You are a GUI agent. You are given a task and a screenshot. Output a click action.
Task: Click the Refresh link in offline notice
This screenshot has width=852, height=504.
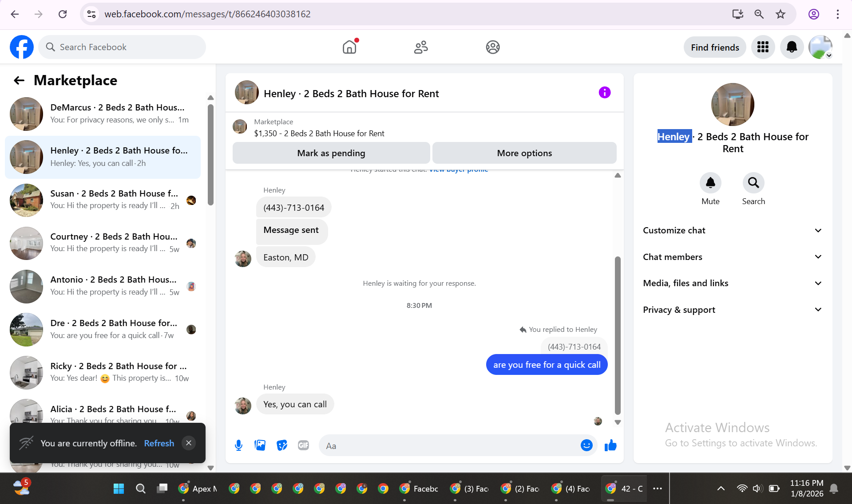point(159,443)
